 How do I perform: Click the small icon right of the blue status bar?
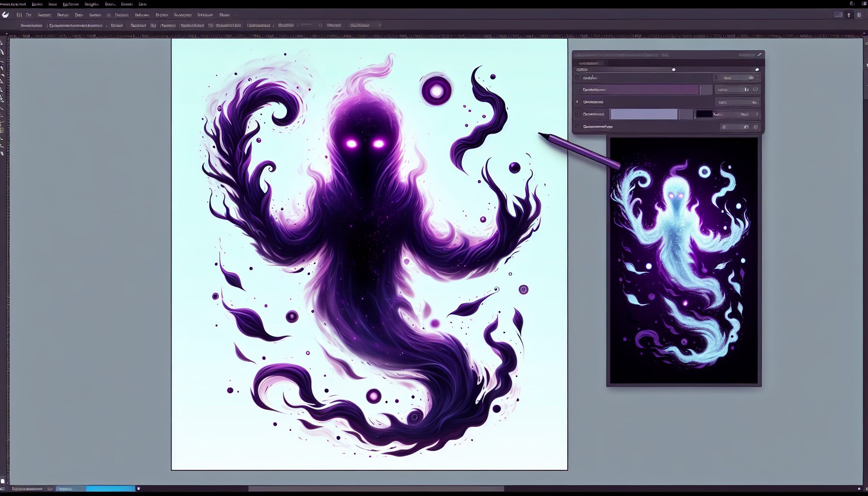click(x=139, y=489)
